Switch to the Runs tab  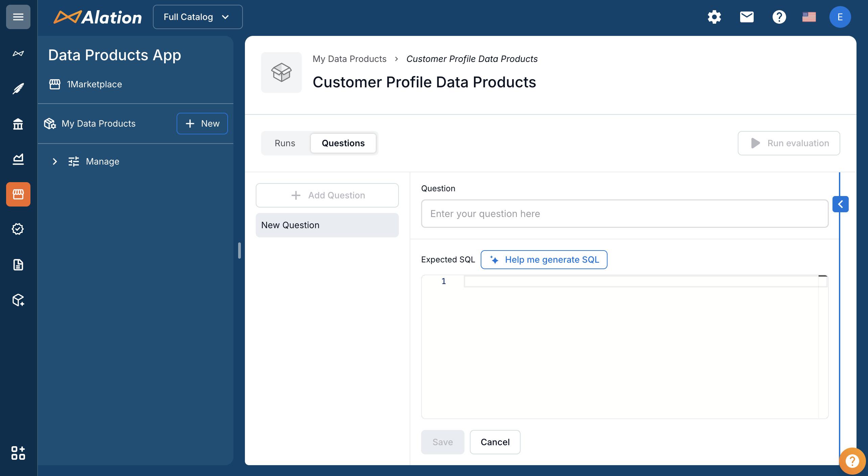click(x=284, y=143)
